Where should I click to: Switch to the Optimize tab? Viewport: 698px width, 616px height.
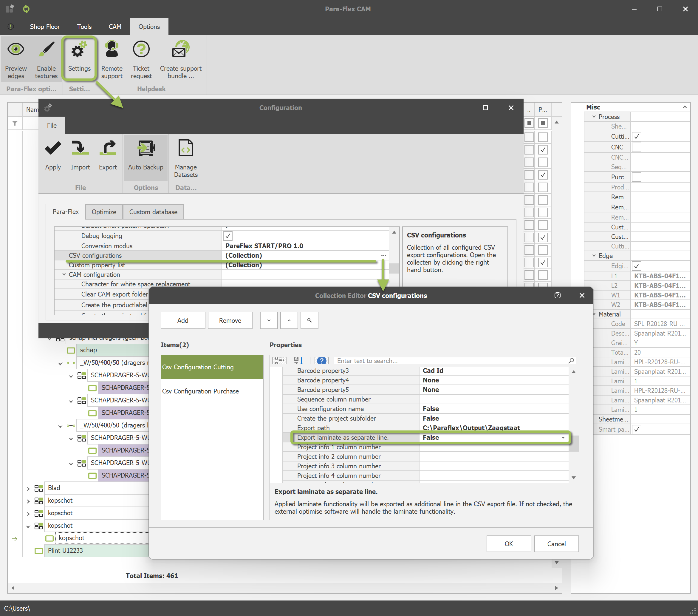click(x=104, y=212)
